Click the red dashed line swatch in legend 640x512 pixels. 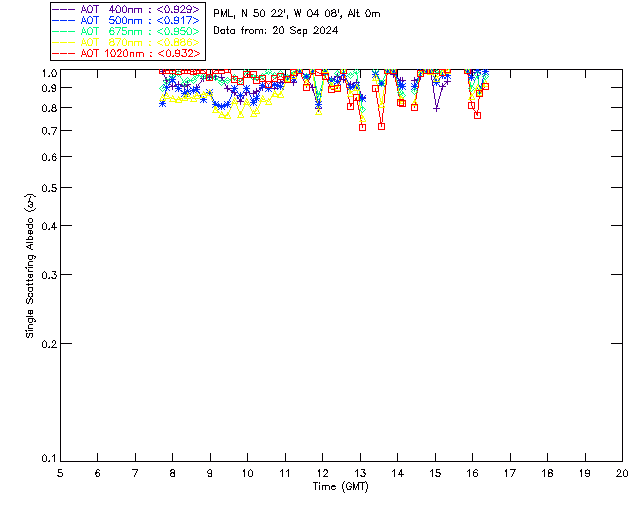[64, 53]
